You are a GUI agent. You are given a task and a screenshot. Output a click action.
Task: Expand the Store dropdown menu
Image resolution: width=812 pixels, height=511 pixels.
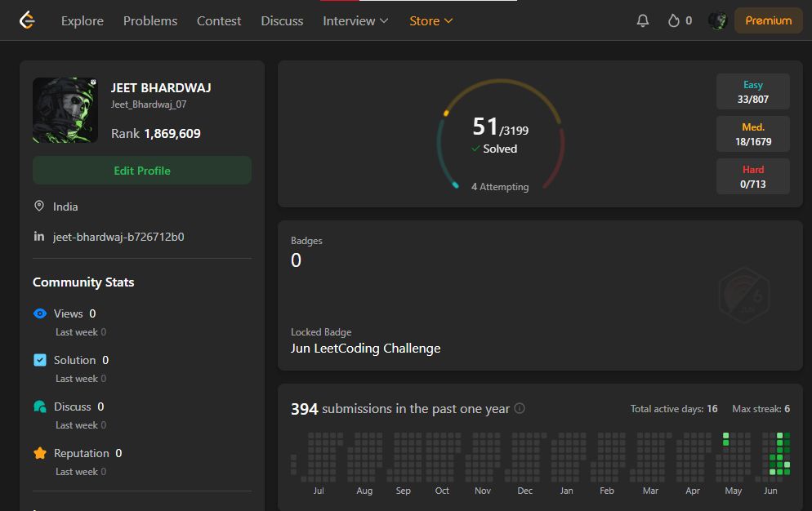tap(431, 20)
